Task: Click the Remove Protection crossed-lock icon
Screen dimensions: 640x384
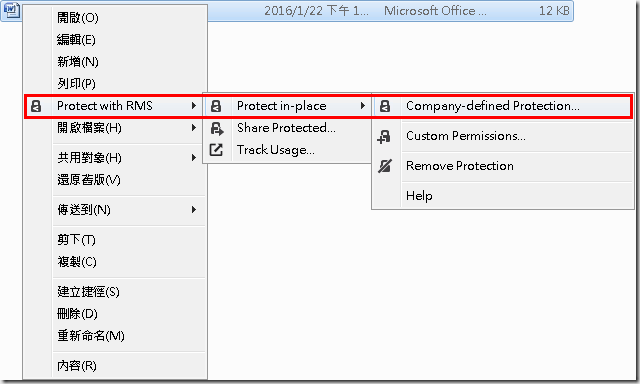Action: tap(384, 166)
